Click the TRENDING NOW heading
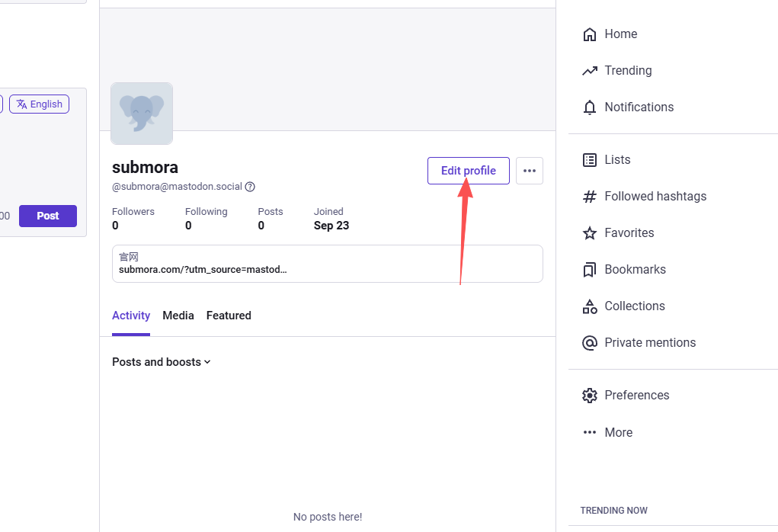Viewport: 778px width, 532px height. [x=613, y=511]
